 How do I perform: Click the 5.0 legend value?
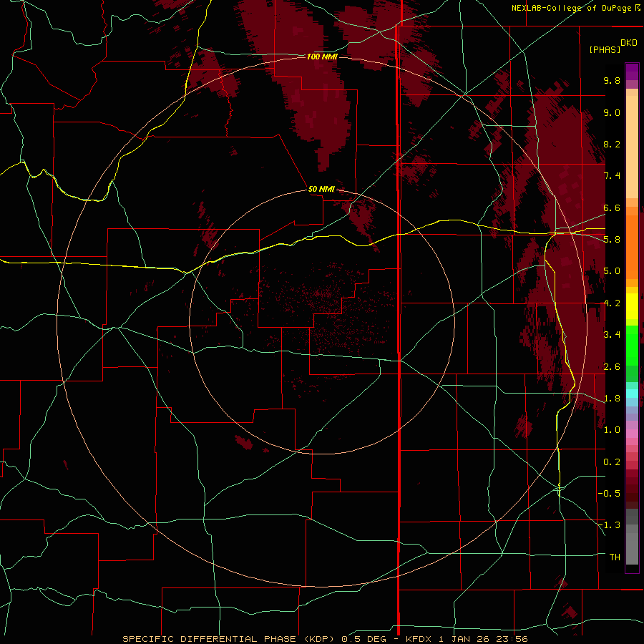click(612, 271)
